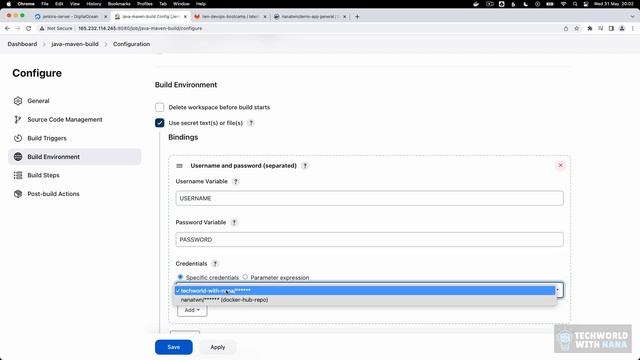Grab the binding reorder handle icon
Viewport: 640px width, 360px height.
point(179,166)
